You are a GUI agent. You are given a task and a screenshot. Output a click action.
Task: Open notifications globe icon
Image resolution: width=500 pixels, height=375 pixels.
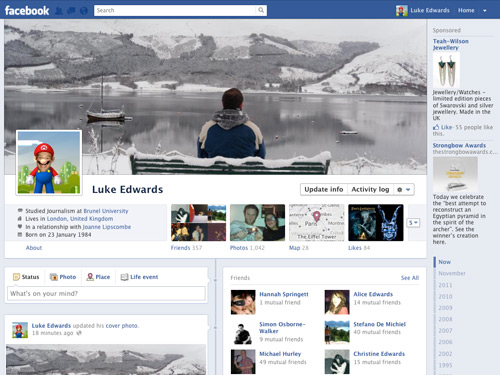[84, 11]
